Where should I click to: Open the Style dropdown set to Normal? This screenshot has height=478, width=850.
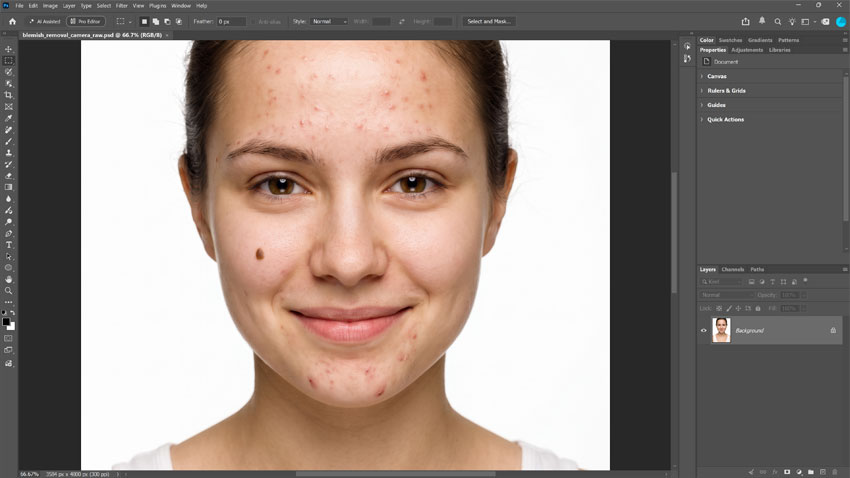(x=329, y=22)
